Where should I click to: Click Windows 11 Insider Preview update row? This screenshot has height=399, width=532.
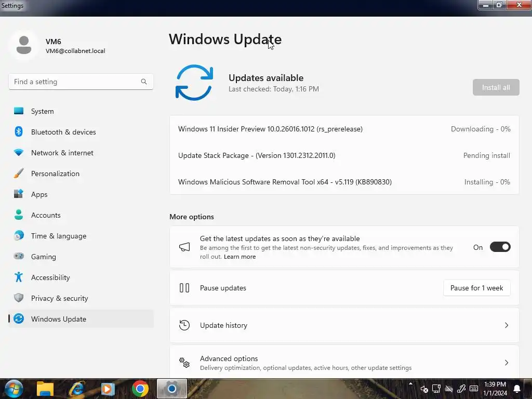pyautogui.click(x=344, y=129)
